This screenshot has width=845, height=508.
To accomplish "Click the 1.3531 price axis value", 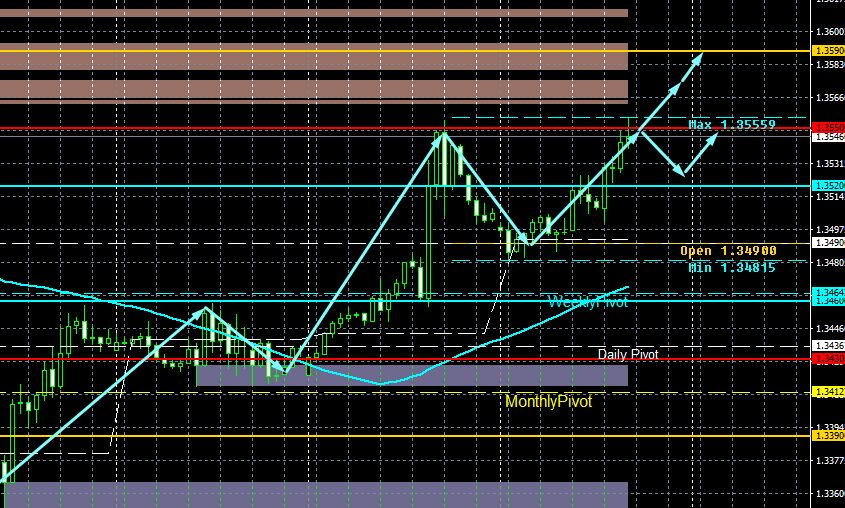I will [x=830, y=163].
